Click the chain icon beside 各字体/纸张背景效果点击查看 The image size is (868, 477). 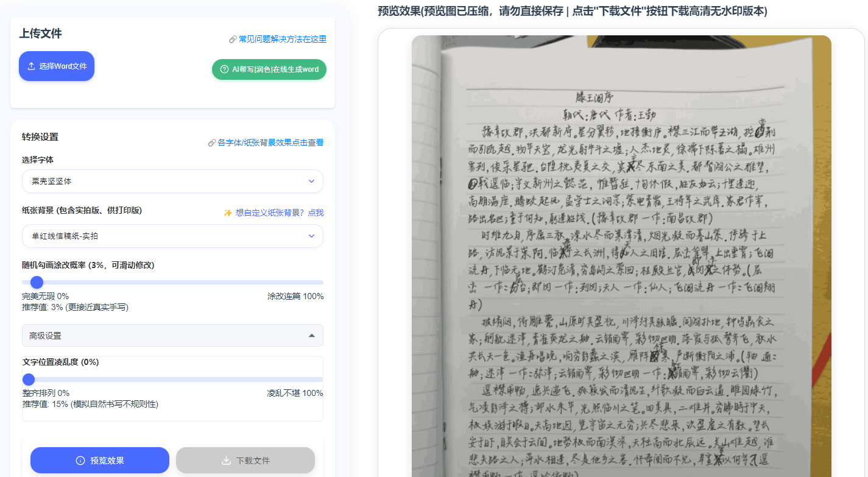(212, 143)
